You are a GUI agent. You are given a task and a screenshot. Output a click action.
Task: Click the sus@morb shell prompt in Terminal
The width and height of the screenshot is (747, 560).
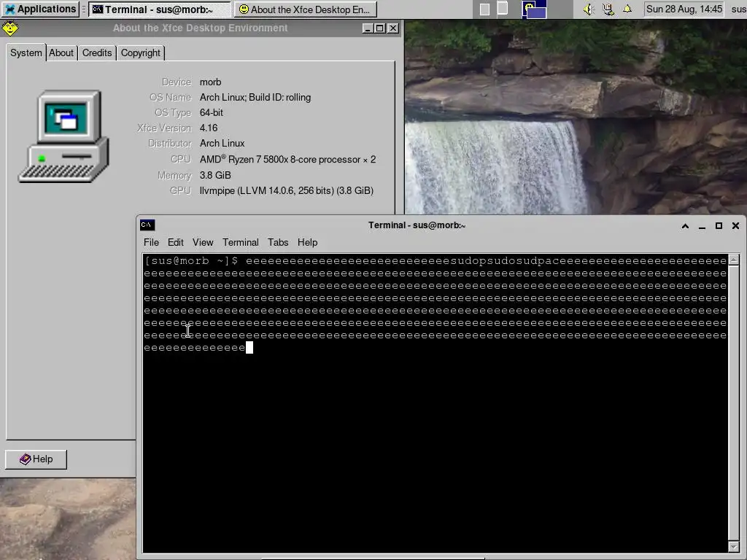191,261
